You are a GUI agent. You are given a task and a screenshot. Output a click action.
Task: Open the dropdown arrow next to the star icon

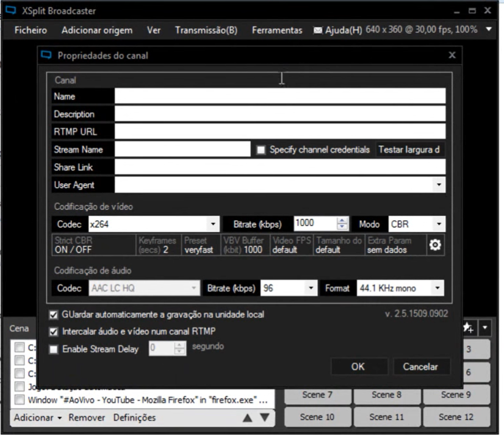tap(485, 328)
